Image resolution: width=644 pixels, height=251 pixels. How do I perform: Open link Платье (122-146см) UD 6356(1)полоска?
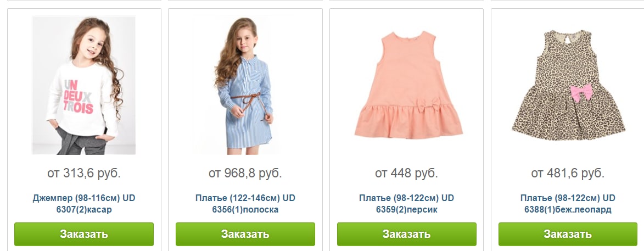coord(245,204)
